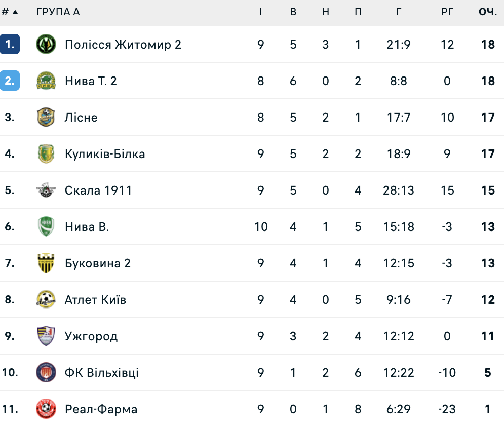Select the ФК Вільхівці round badge
Image resolution: width=504 pixels, height=423 pixels.
click(x=46, y=373)
